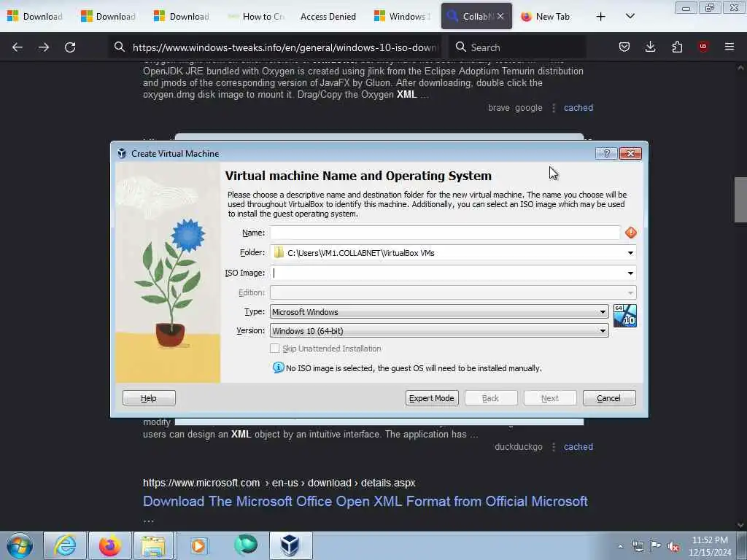Open the downloads toolbar icon
This screenshot has height=560, width=747.
(x=650, y=47)
